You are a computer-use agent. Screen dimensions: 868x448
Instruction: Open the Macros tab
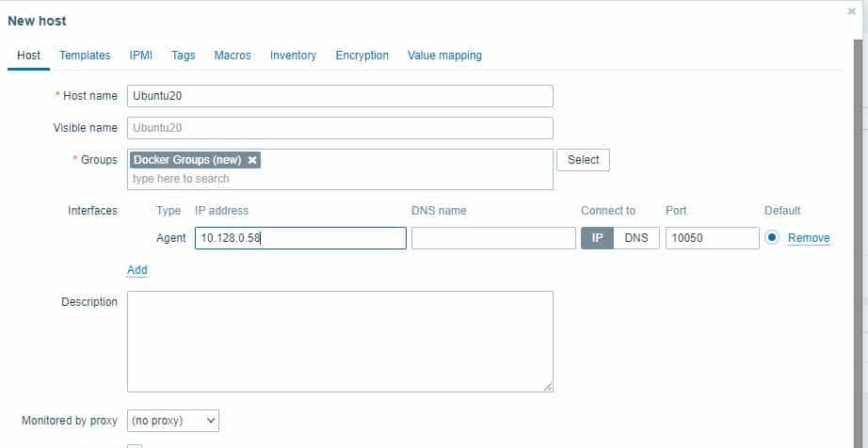(x=233, y=56)
